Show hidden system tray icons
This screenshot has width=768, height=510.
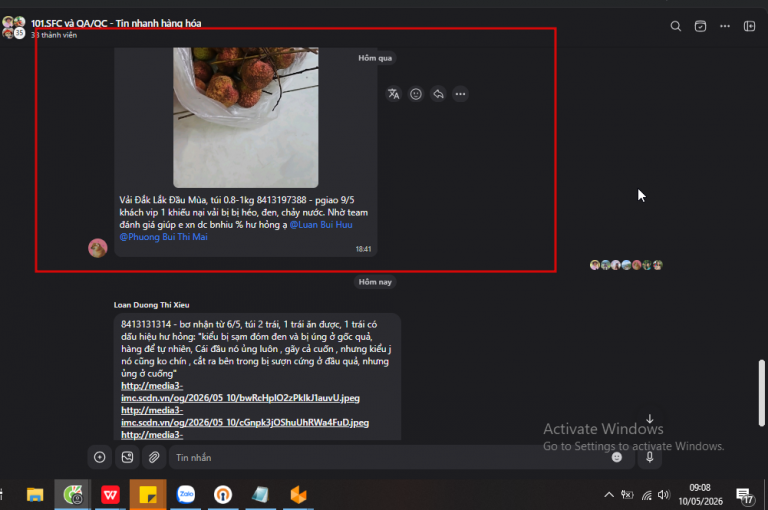pyautogui.click(x=608, y=495)
